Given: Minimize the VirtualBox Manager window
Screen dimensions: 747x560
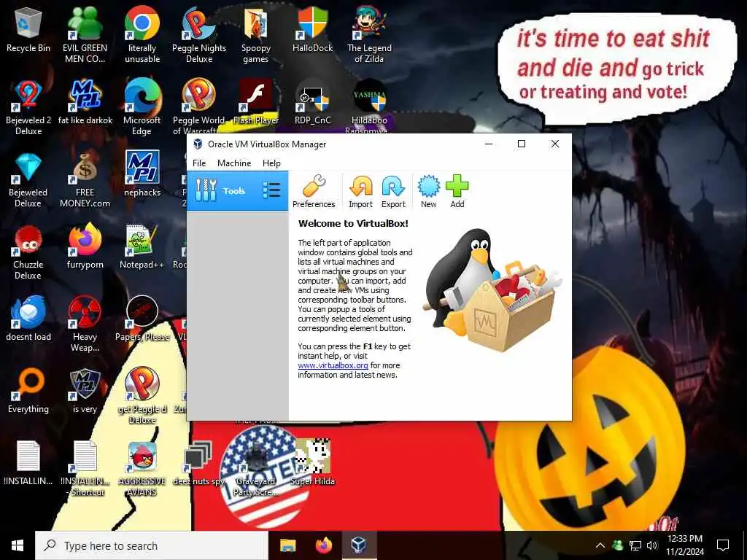Looking at the screenshot, I should pos(489,144).
